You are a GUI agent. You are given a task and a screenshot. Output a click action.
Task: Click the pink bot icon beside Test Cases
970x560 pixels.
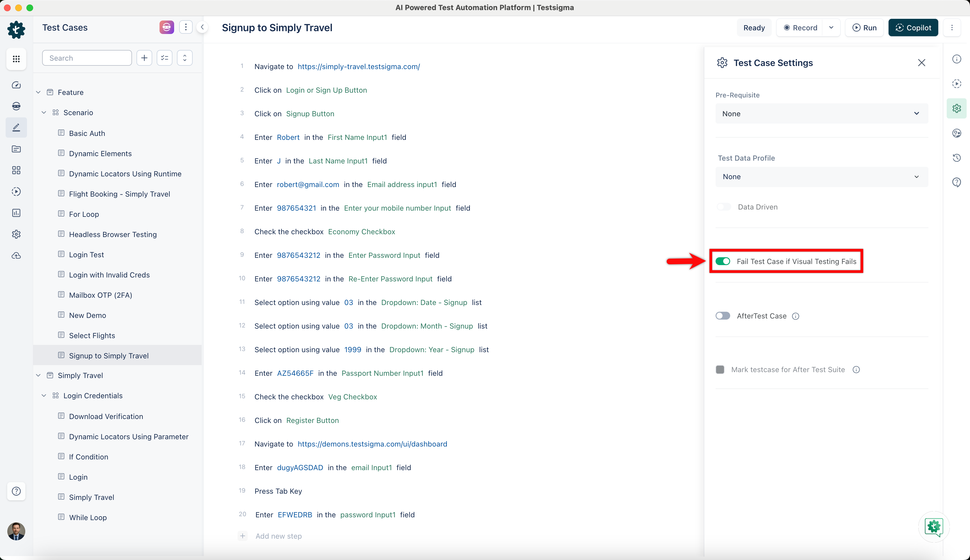tap(167, 27)
